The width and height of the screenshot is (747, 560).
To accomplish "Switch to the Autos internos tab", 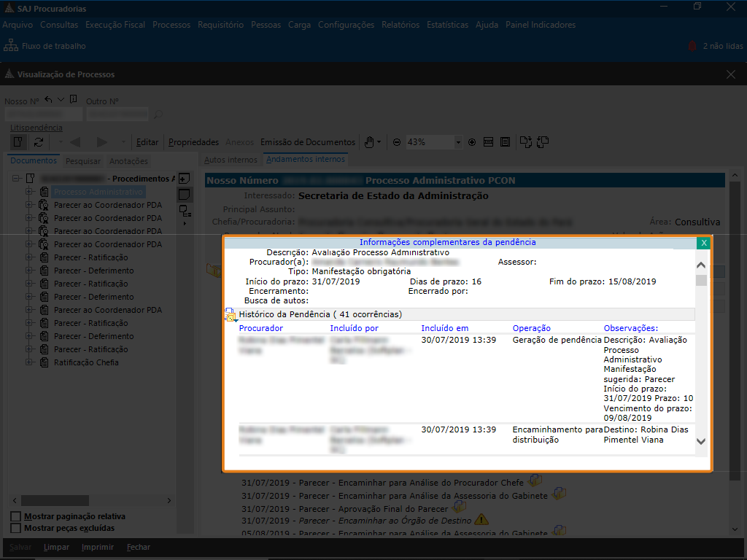I will (231, 160).
